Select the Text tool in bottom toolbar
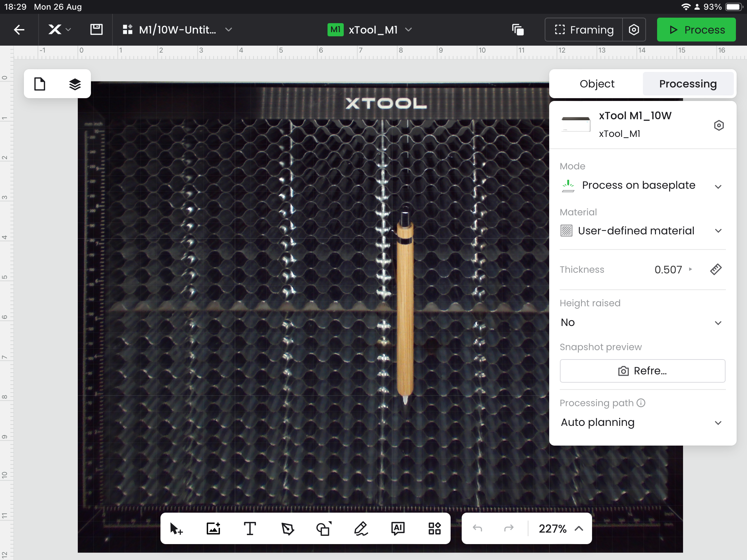The width and height of the screenshot is (747, 560). point(250,529)
